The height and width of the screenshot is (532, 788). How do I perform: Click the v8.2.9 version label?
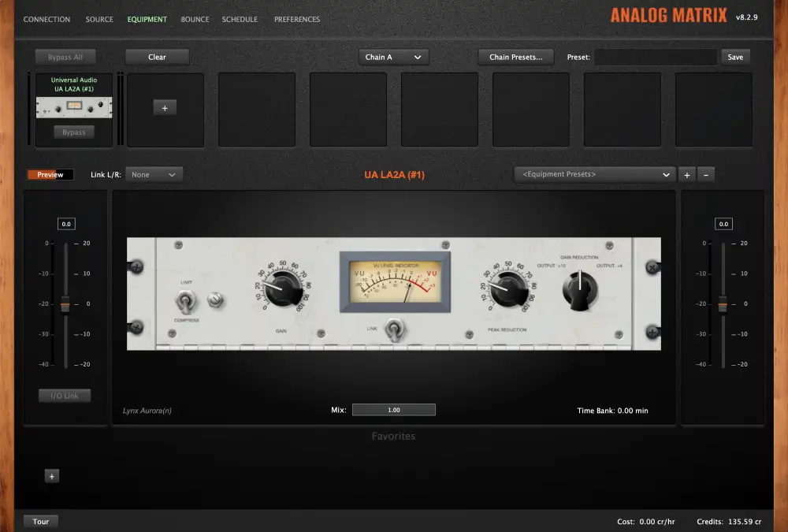coord(747,17)
